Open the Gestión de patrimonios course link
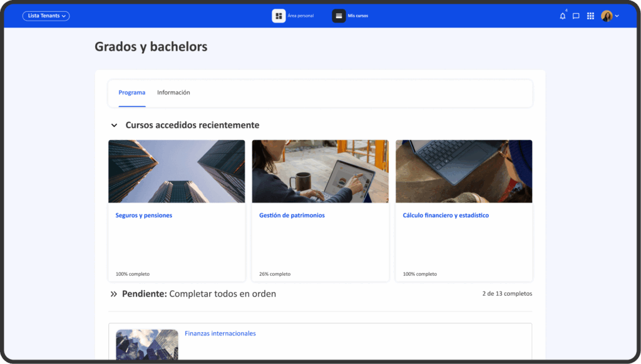The image size is (641, 364). [292, 215]
